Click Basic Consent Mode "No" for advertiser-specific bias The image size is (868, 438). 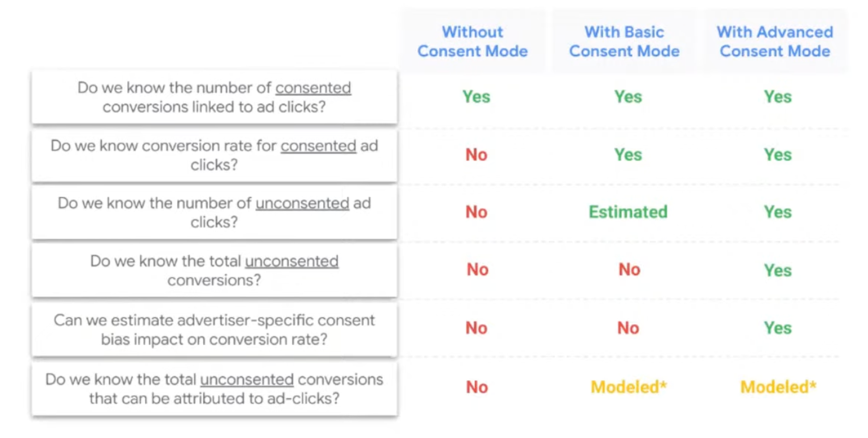pos(628,328)
